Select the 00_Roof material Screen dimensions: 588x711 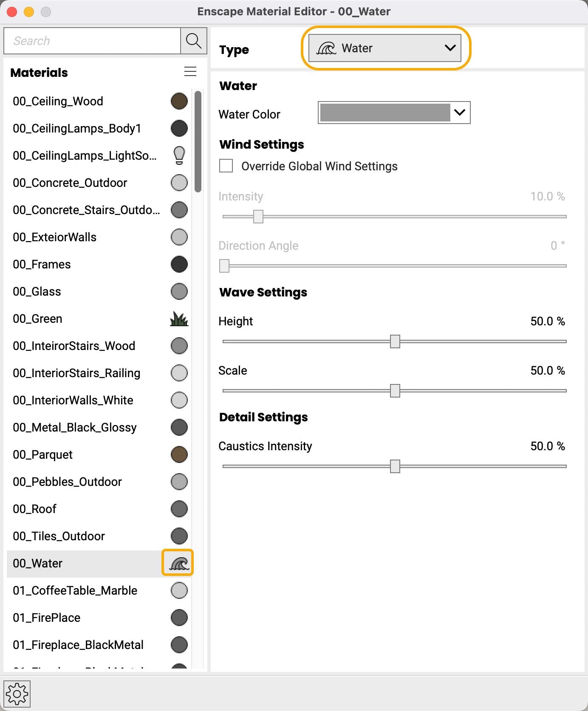[x=34, y=509]
